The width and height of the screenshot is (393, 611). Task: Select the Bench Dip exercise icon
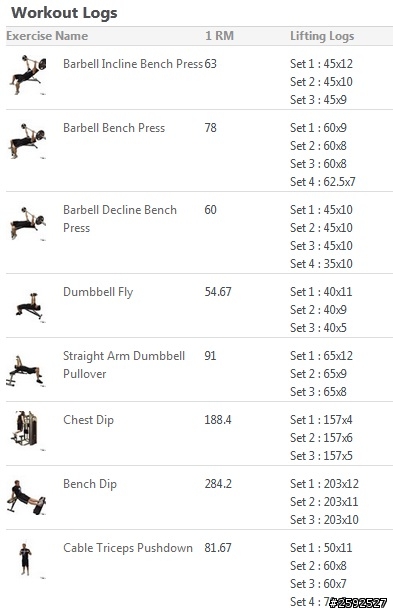26,497
